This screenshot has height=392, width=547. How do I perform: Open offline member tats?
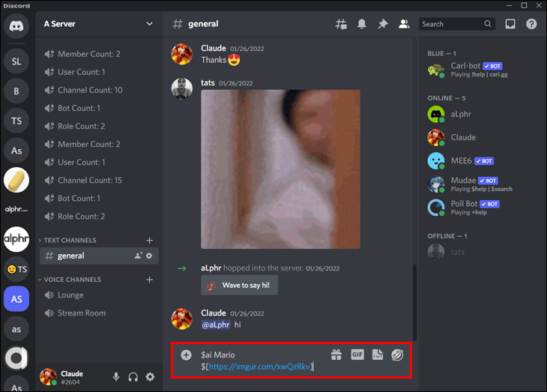pyautogui.click(x=481, y=252)
